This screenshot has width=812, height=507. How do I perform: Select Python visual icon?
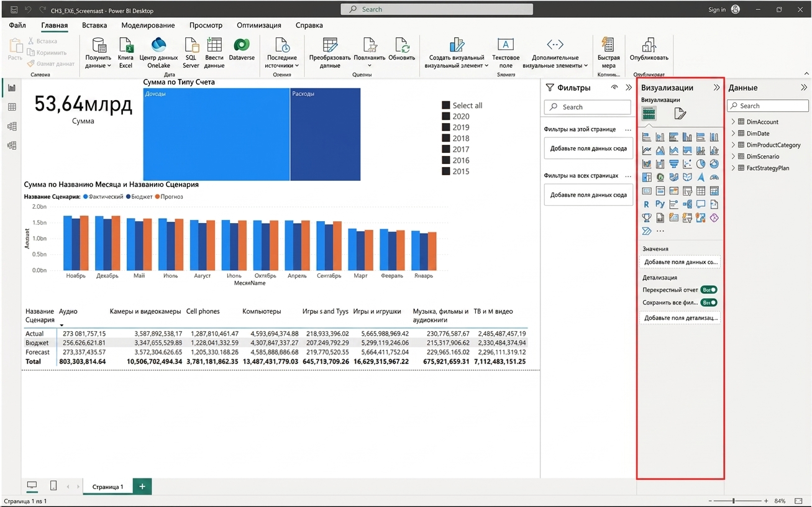[660, 204]
